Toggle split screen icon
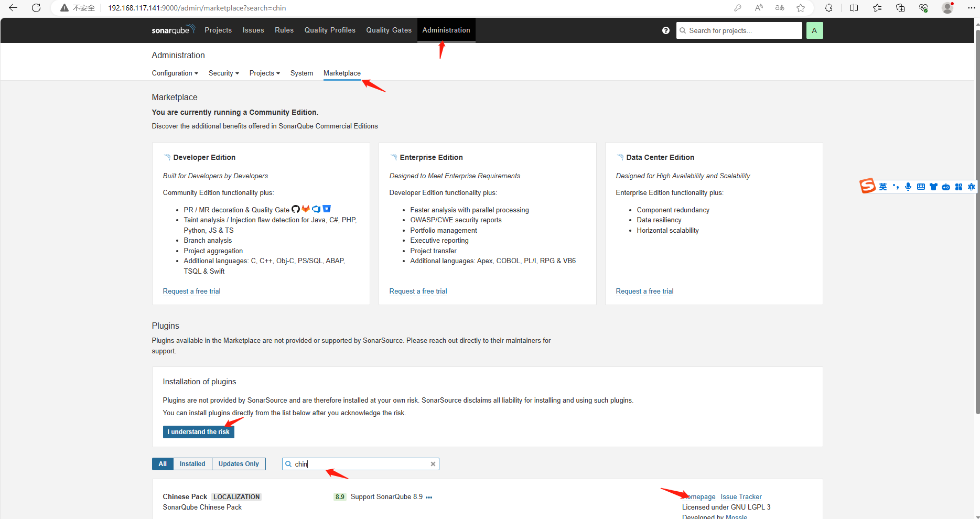Screen dimensions: 980x519 [x=854, y=8]
